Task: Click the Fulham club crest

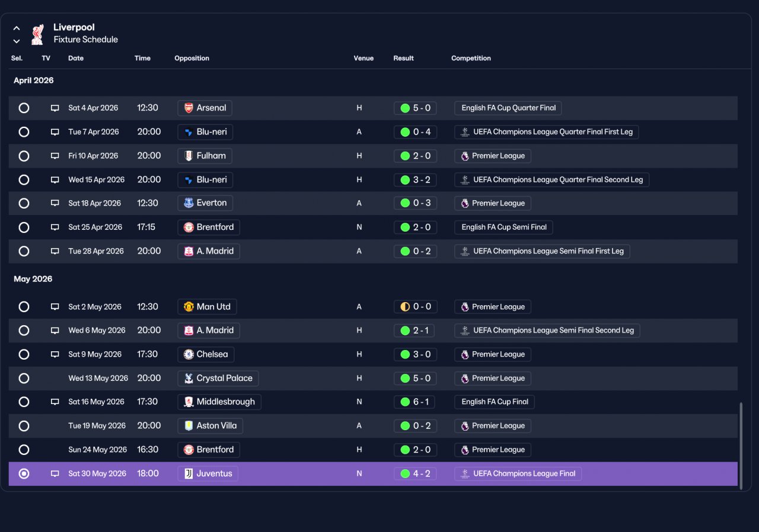Action: (189, 156)
